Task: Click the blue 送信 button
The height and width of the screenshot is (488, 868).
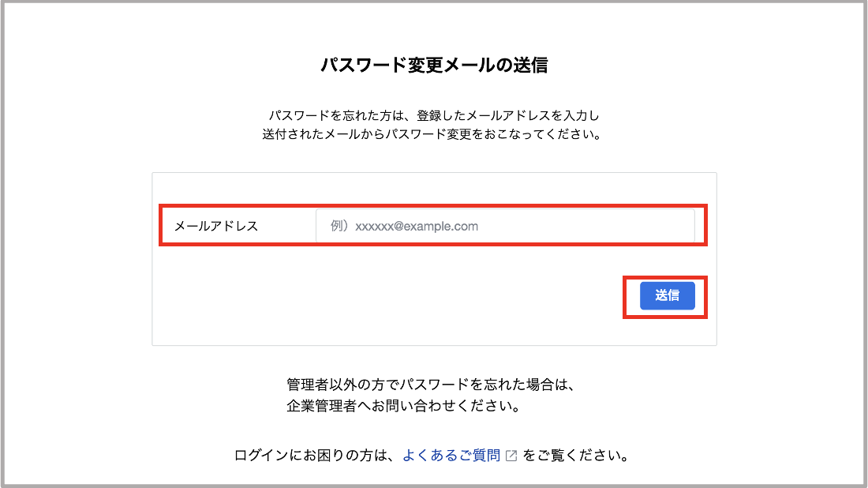Action: coord(667,296)
